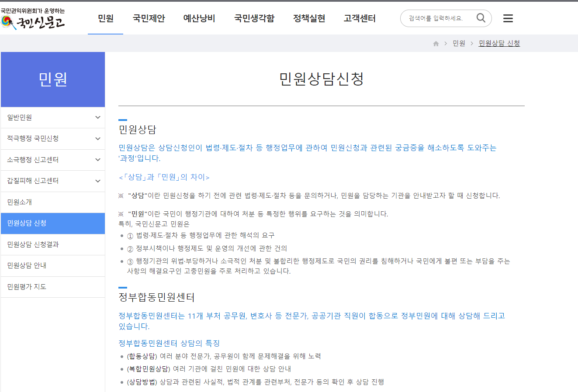Open the 국민생각함 menu

[254, 18]
